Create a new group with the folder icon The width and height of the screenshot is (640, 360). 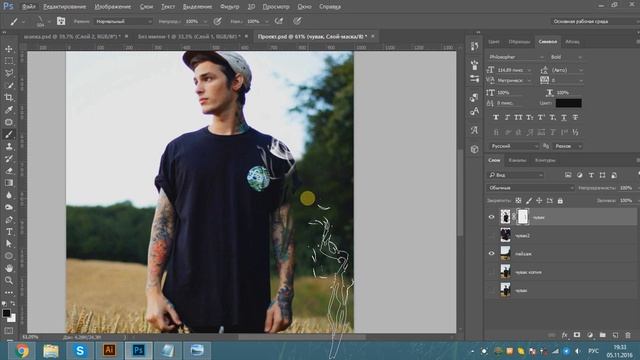(x=602, y=335)
